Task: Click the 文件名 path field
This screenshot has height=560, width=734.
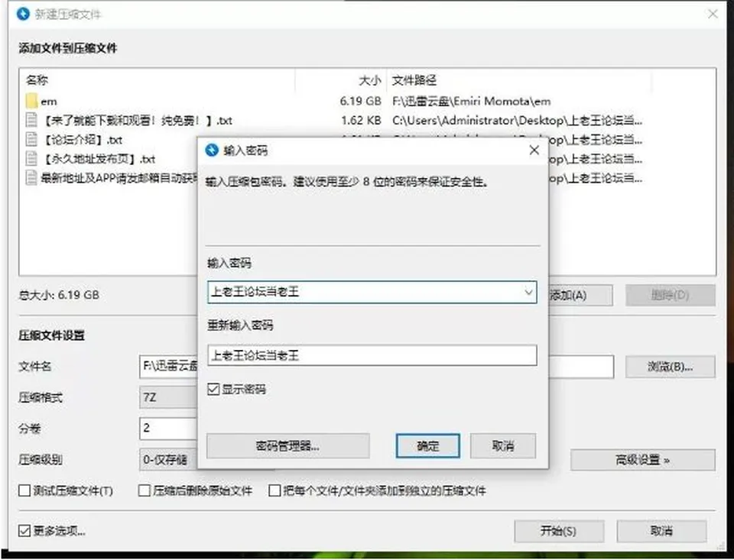Action: click(168, 366)
